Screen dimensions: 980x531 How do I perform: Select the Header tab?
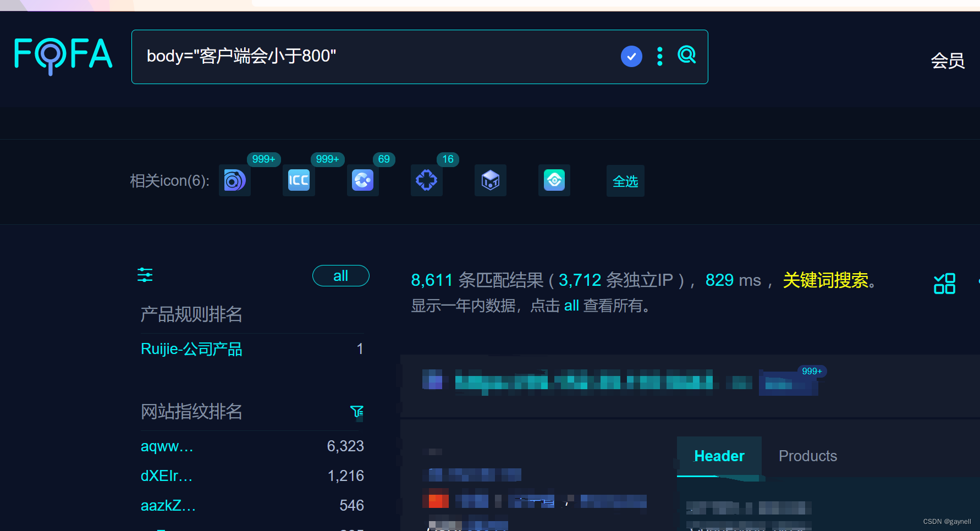[x=719, y=456]
